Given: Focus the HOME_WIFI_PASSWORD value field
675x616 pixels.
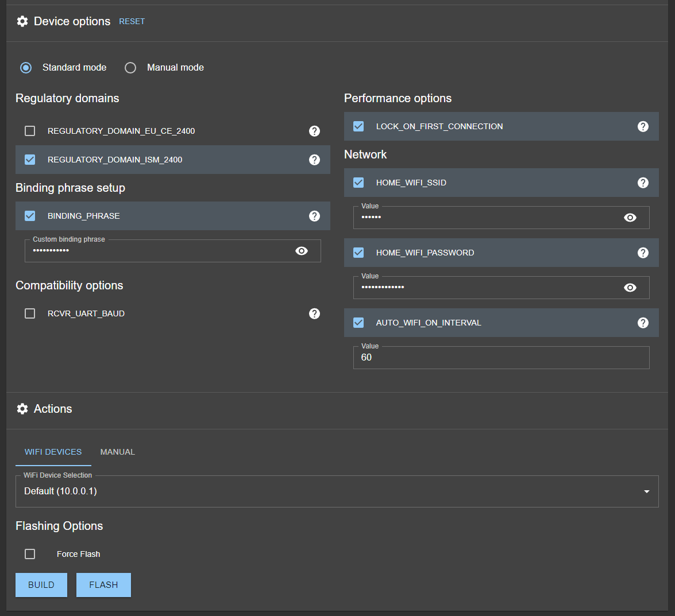Looking at the screenshot, I should (501, 288).
